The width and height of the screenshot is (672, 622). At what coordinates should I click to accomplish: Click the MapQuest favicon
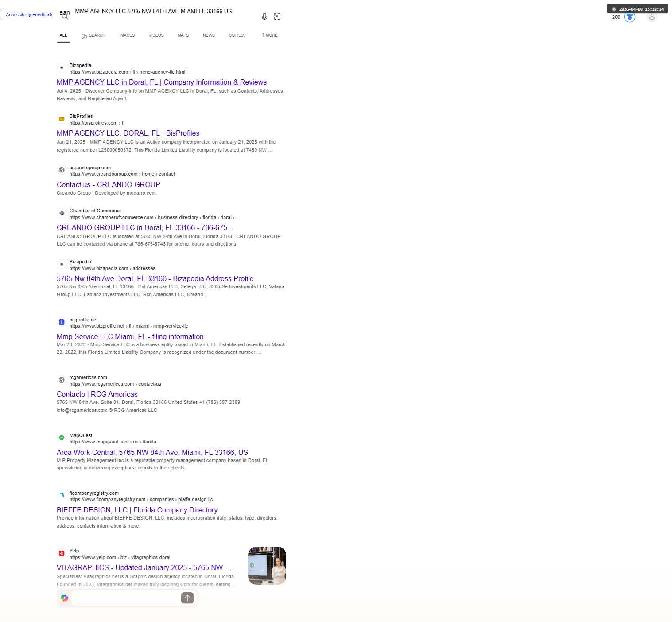coord(62,438)
